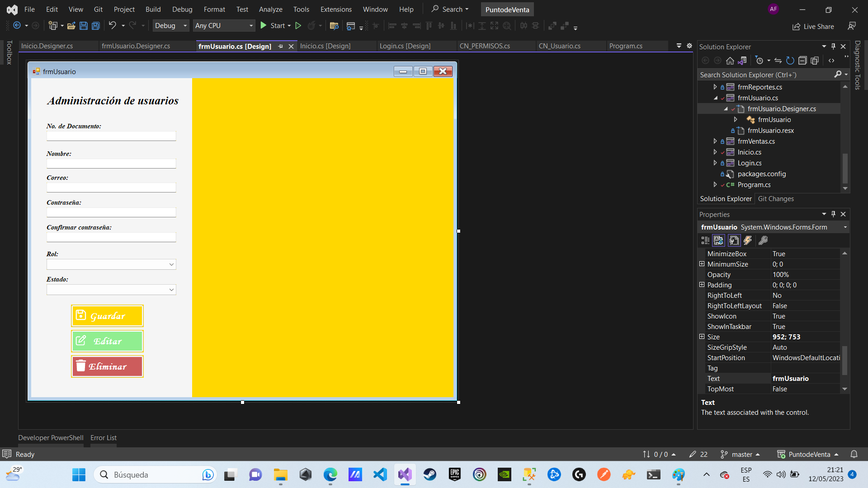Expand the frmUsuario tree node
The image size is (868, 488).
pyautogui.click(x=736, y=119)
